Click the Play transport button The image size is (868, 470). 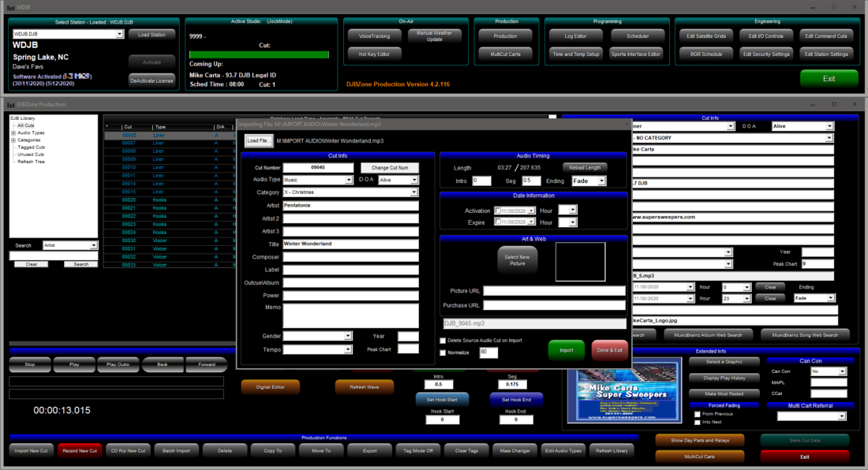pos(74,364)
